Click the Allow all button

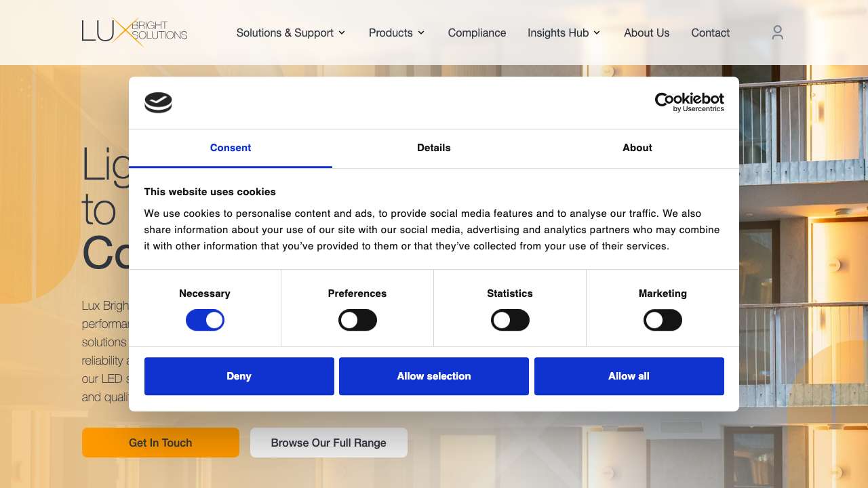629,376
